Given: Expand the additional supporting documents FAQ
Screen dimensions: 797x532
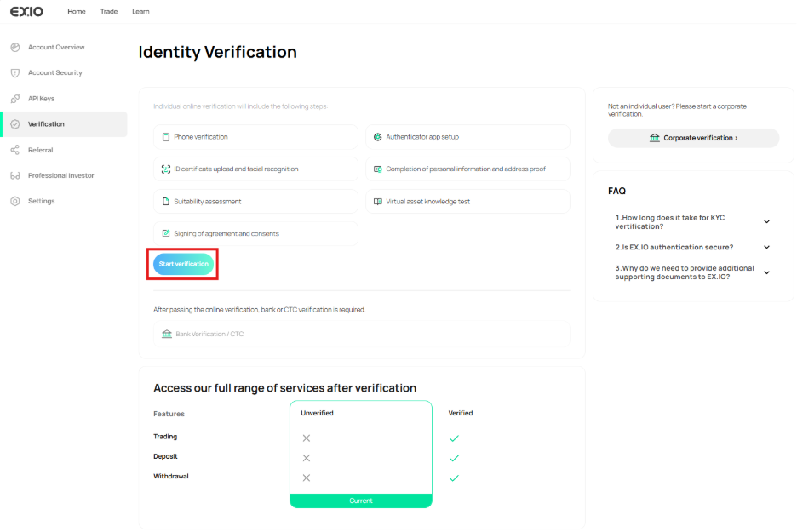Looking at the screenshot, I should (x=766, y=272).
